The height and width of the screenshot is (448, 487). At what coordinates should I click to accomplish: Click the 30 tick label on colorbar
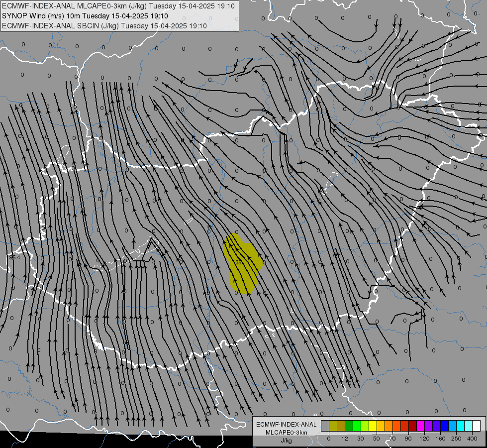tap(361, 439)
